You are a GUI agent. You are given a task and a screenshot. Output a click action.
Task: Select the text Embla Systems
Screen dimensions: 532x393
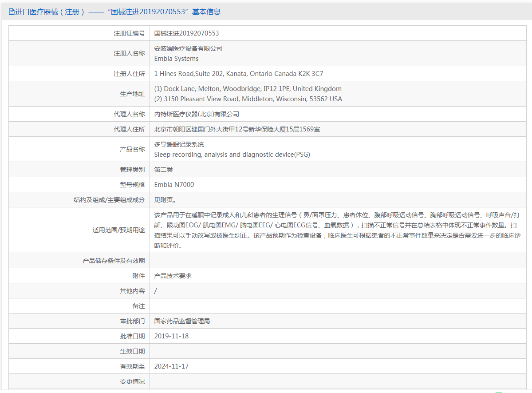coord(177,59)
